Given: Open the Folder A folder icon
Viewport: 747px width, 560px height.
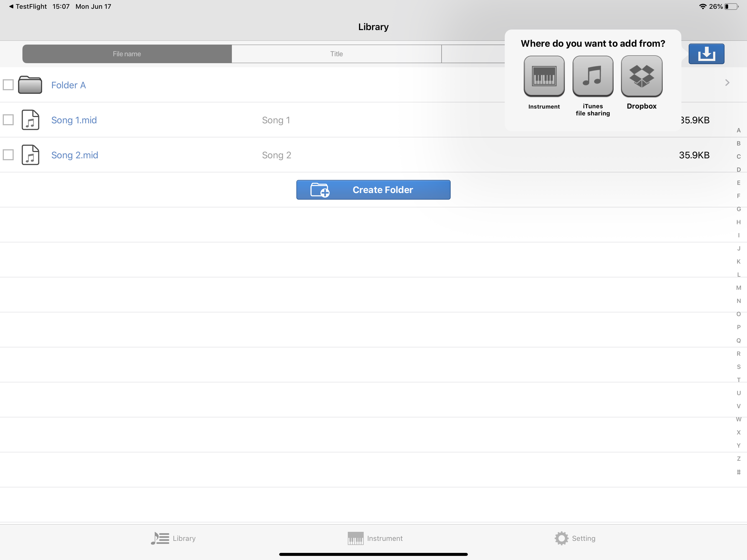Looking at the screenshot, I should click(x=30, y=84).
